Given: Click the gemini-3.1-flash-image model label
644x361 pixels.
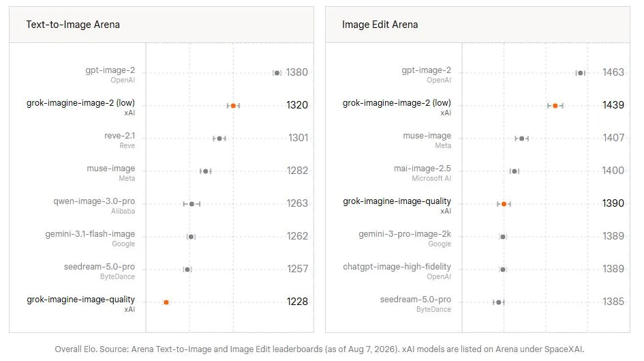Looking at the screenshot, I should pyautogui.click(x=90, y=234).
